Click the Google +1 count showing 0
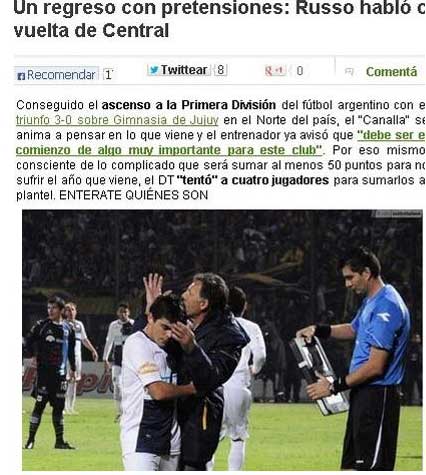 pyautogui.click(x=299, y=71)
